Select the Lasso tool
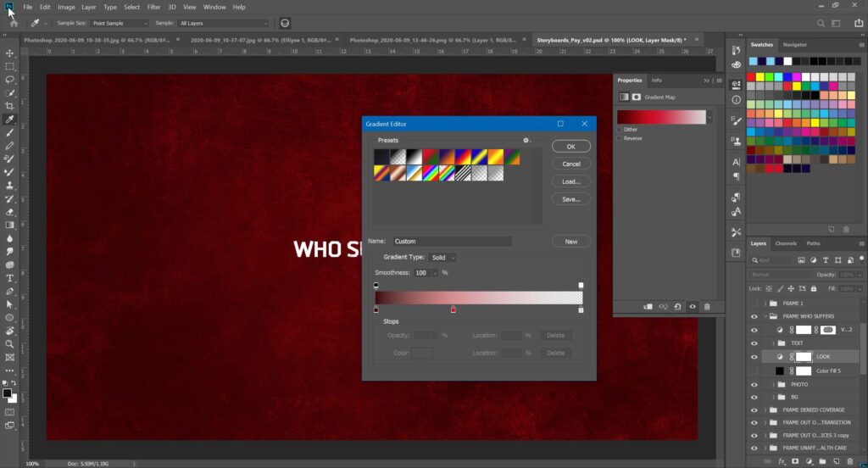The width and height of the screenshot is (868, 468). 9,79
